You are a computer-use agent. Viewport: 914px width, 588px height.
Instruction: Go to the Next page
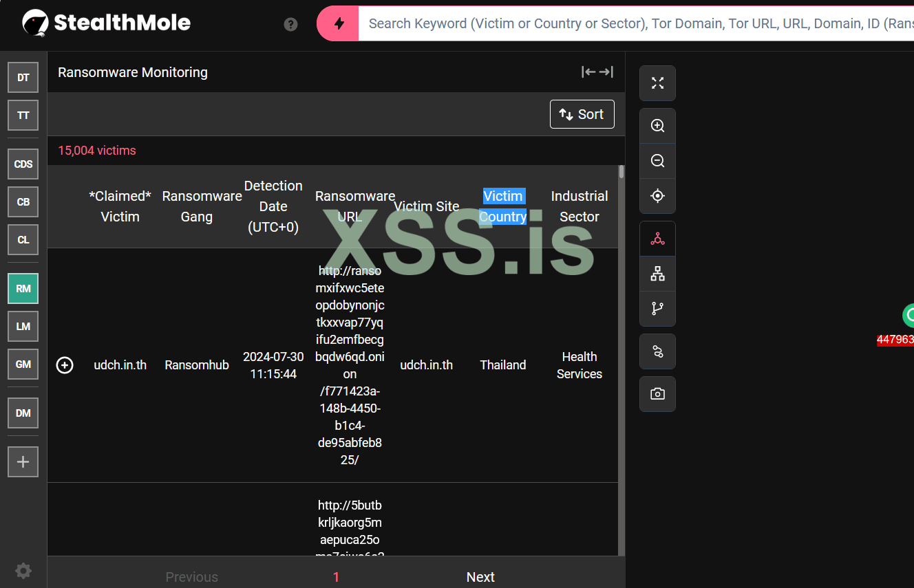pos(480,577)
